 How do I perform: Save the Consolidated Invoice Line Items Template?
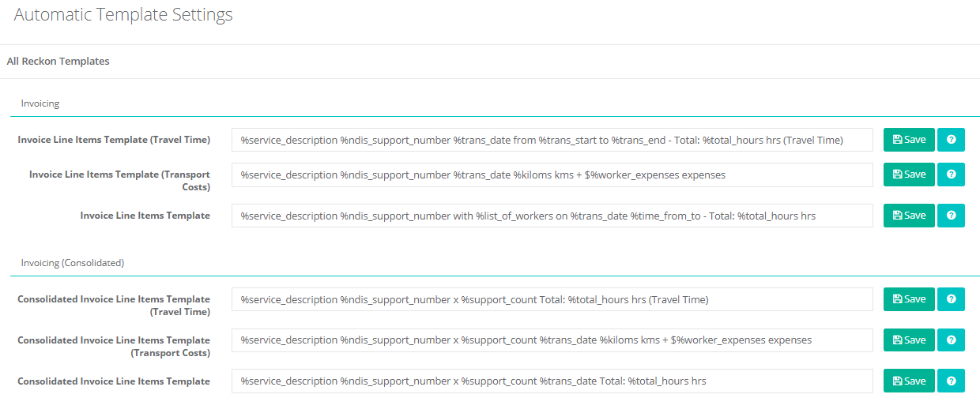909,381
